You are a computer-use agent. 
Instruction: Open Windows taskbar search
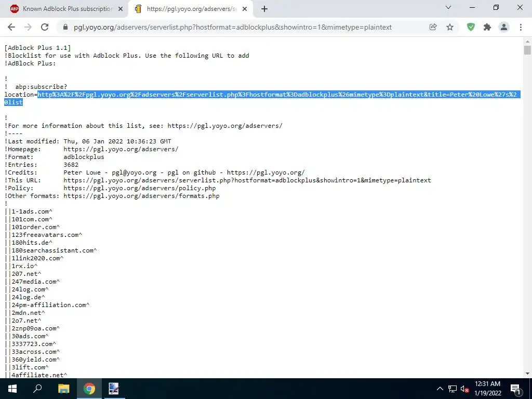pyautogui.click(x=37, y=389)
